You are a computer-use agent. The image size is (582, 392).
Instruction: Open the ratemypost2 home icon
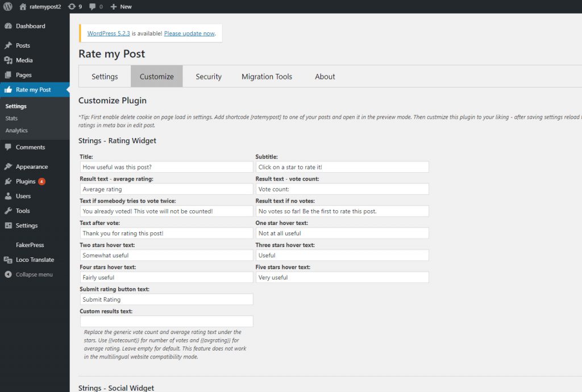pyautogui.click(x=23, y=7)
